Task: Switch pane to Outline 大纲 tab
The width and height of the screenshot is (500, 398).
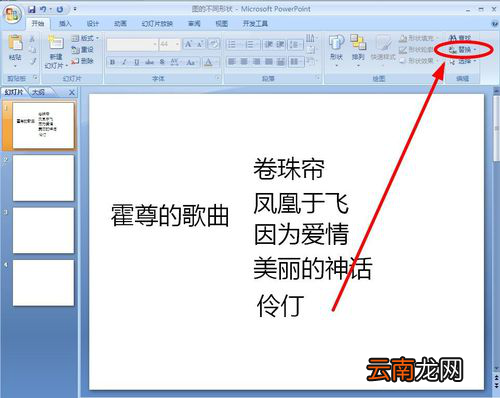Action: pyautogui.click(x=38, y=92)
